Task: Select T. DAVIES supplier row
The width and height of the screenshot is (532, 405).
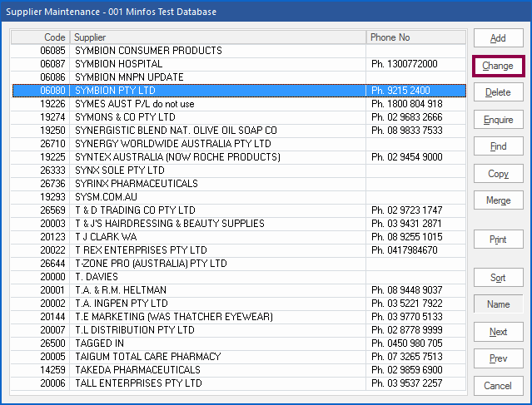Action: [x=238, y=277]
